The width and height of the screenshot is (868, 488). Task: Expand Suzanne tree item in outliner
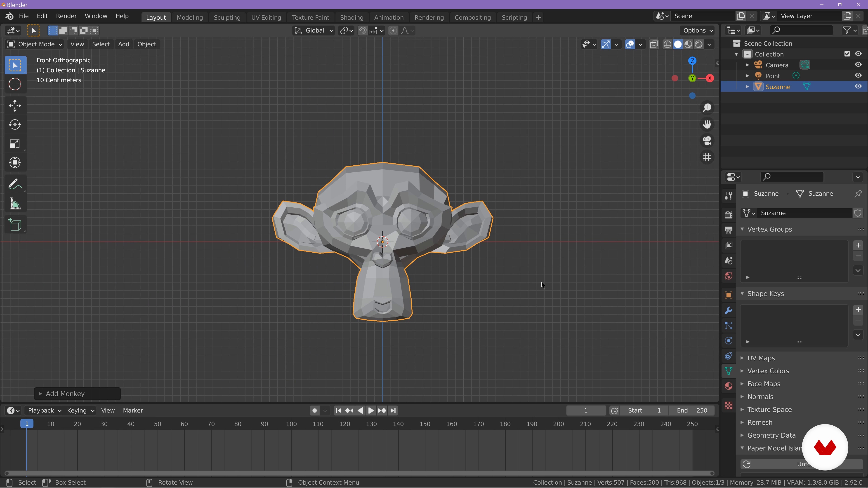pos(747,87)
